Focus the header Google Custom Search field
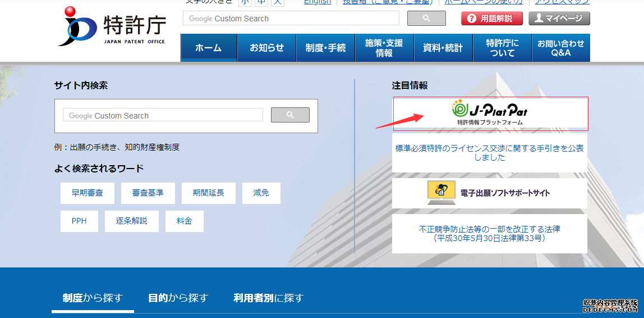Viewport: 644px width, 318px height. (x=291, y=19)
